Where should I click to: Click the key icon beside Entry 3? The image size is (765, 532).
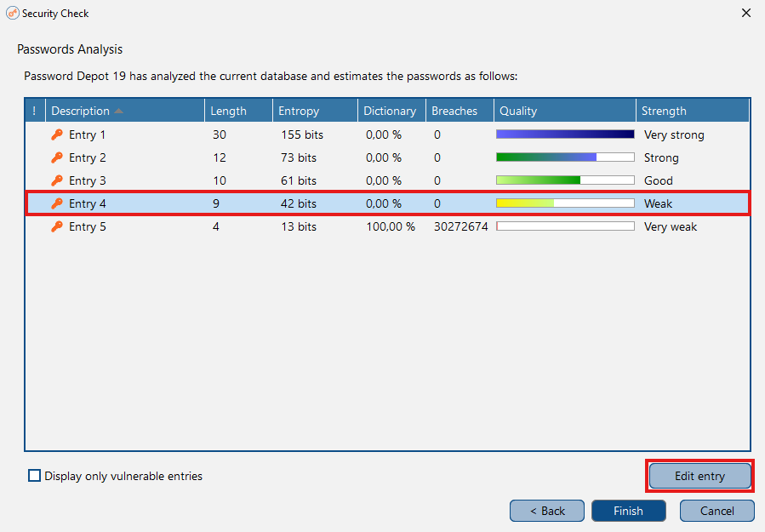[57, 180]
